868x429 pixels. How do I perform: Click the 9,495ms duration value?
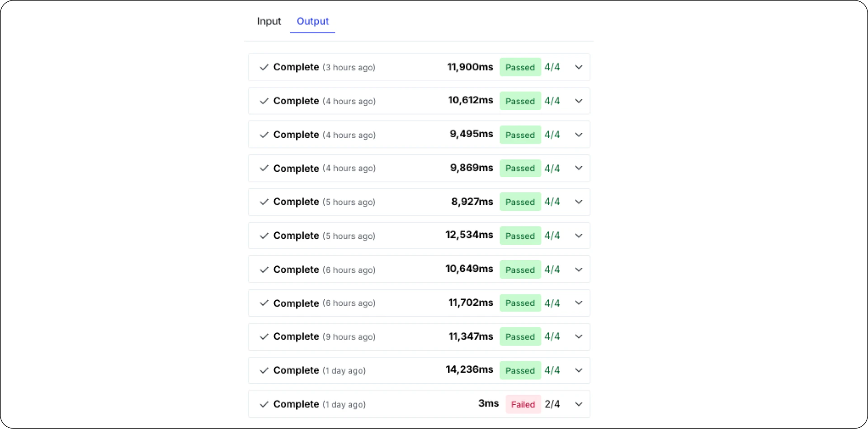tap(472, 134)
